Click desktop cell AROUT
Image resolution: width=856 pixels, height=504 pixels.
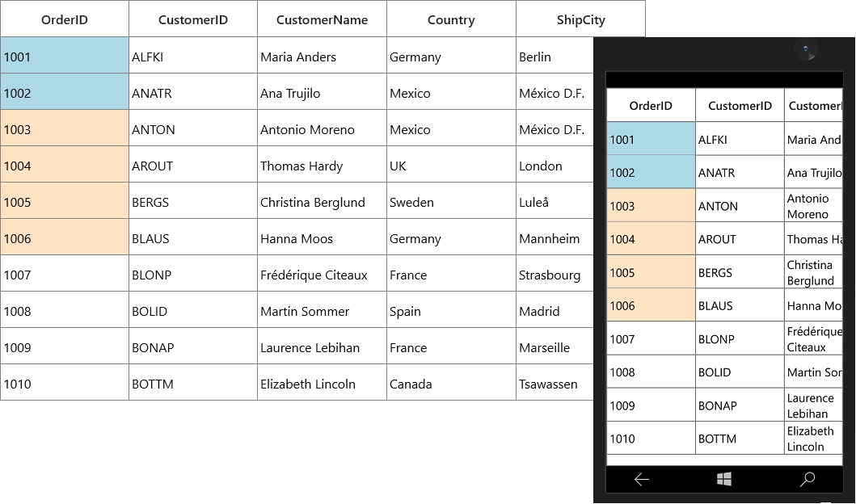coord(193,165)
